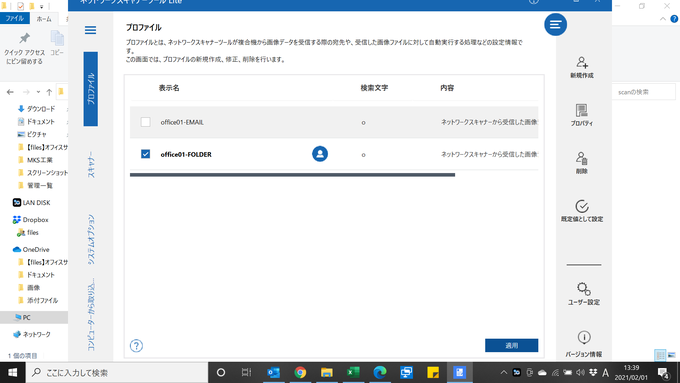The image size is (680, 383).
Task: Open スクリーンショット folder in Explorer sidebar
Action: [42, 173]
